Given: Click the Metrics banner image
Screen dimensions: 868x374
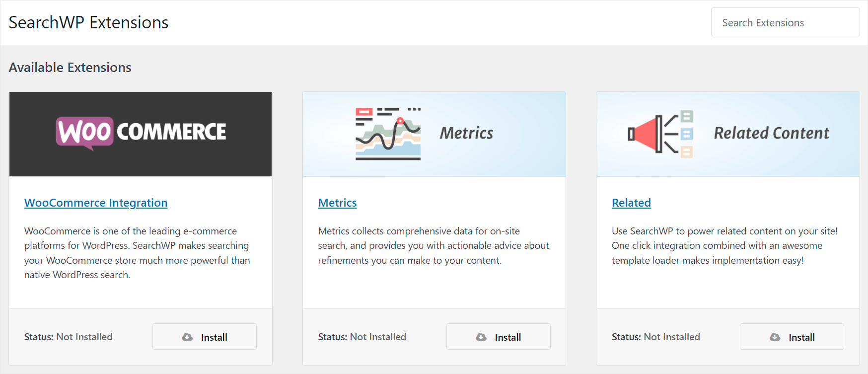Looking at the screenshot, I should pos(434,134).
